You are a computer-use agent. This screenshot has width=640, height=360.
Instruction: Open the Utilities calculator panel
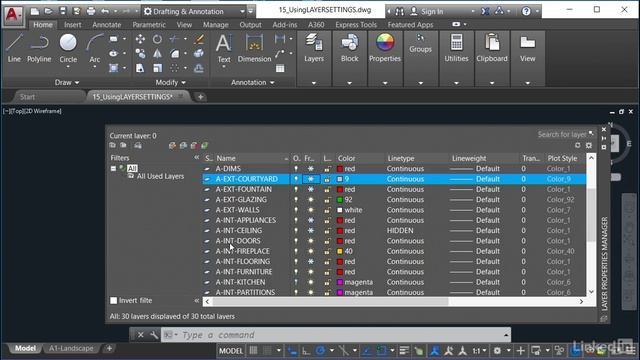(x=456, y=48)
